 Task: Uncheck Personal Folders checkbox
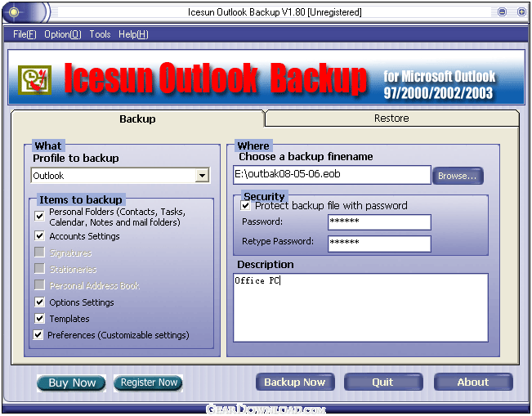pos(39,216)
